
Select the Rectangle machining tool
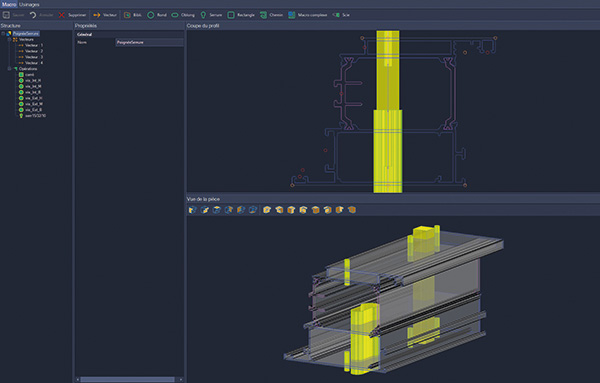pyautogui.click(x=241, y=15)
